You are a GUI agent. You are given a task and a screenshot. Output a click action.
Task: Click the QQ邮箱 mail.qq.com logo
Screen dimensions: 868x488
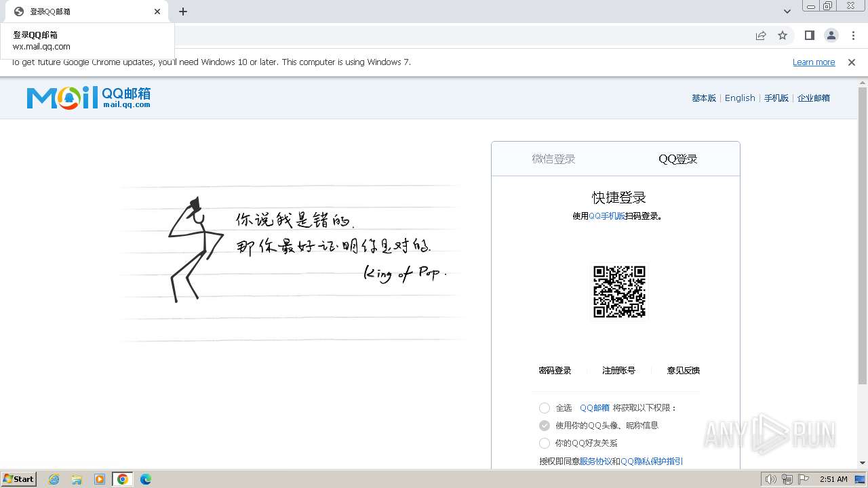(x=89, y=98)
